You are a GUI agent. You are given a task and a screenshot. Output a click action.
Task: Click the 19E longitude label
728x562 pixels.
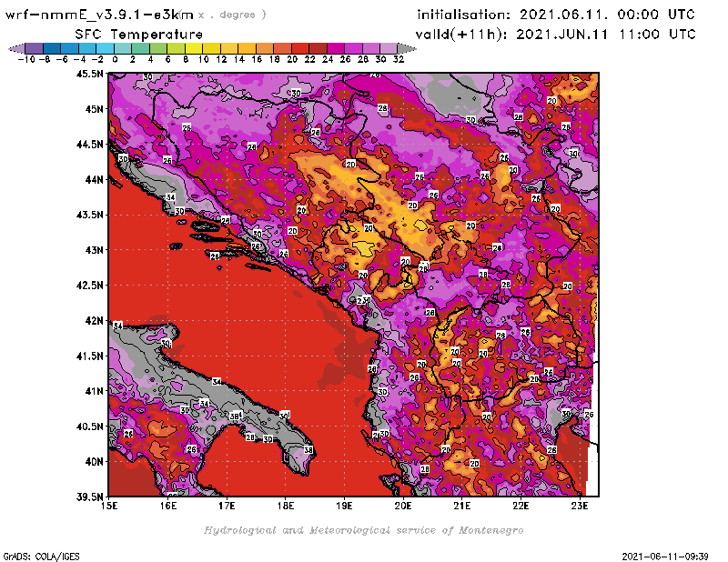(344, 506)
